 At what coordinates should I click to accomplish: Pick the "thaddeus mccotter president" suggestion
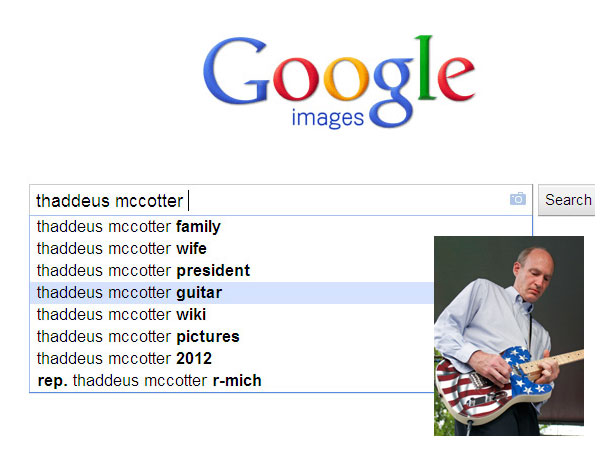143,271
